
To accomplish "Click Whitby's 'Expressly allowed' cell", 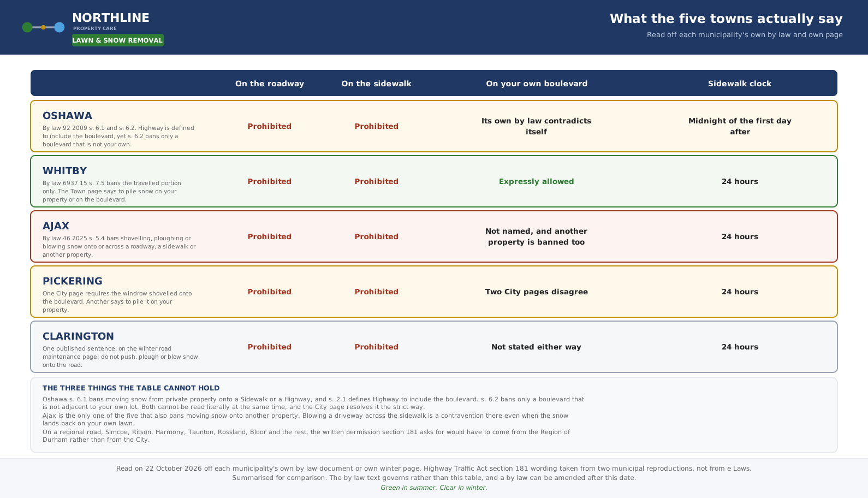I will (x=537, y=181).
